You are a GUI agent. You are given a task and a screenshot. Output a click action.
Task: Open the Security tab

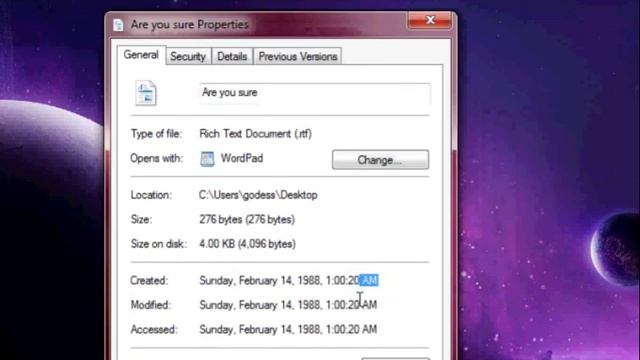188,57
